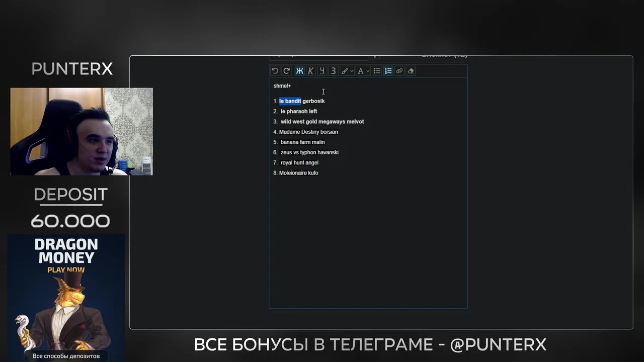The height and width of the screenshot is (362, 644).
Task: Click 'Все способы депозитов' caption
Action: click(x=66, y=356)
